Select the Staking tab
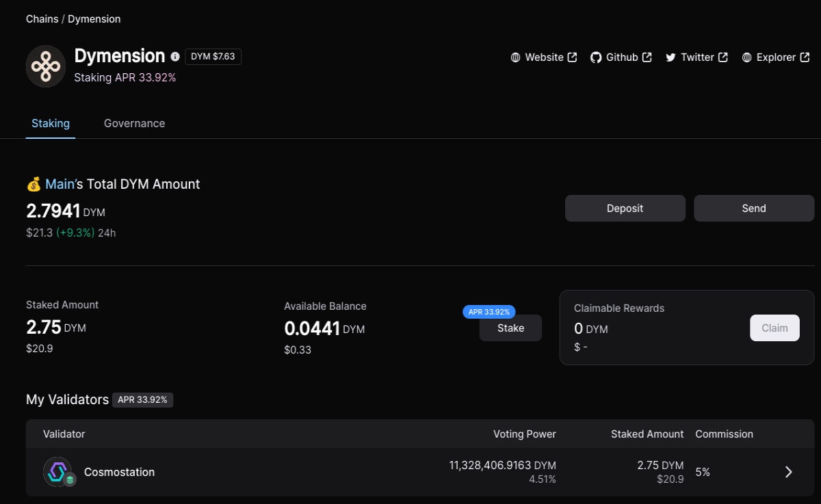The image size is (821, 504). [x=51, y=123]
